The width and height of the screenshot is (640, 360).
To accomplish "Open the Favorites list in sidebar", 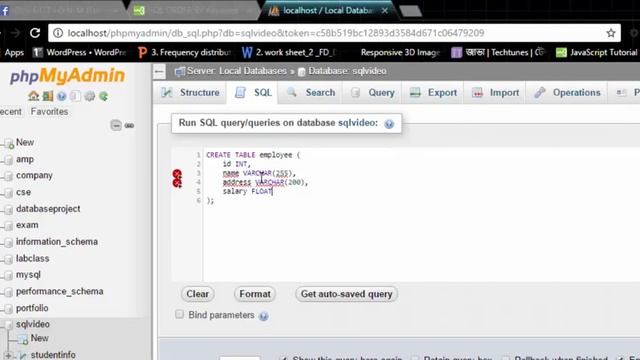I will (49, 111).
